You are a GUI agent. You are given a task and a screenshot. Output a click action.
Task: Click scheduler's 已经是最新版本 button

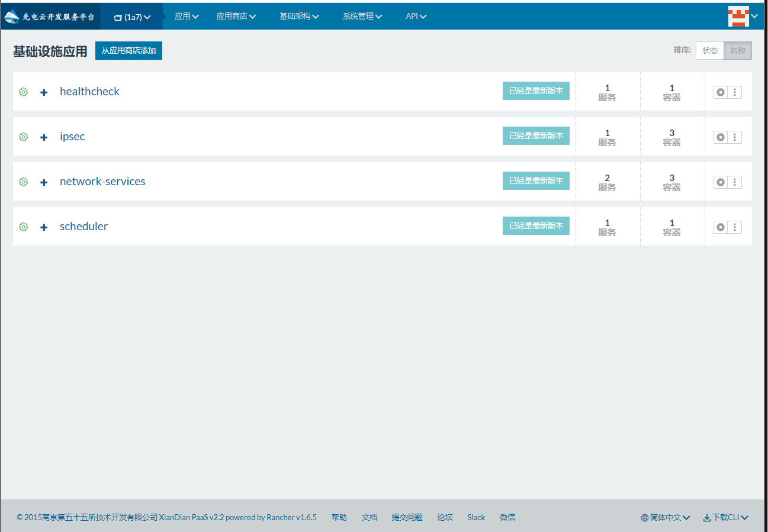click(536, 225)
